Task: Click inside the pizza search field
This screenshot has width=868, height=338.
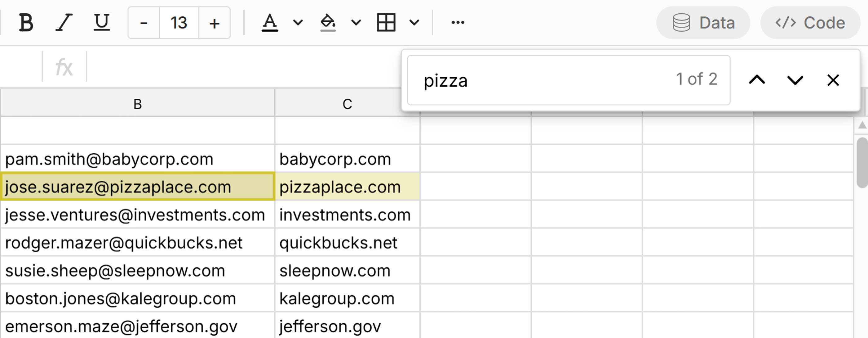Action: tap(539, 80)
